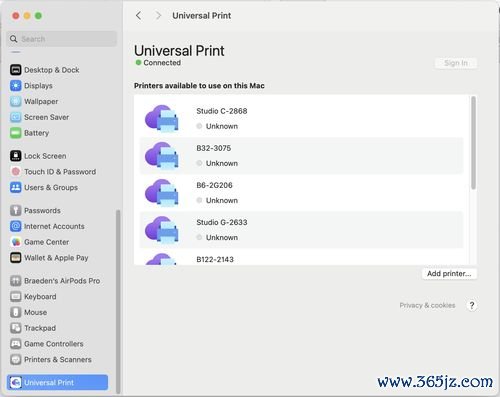Select the B122-2143 printer name
This screenshot has width=500, height=397.
[x=215, y=259]
